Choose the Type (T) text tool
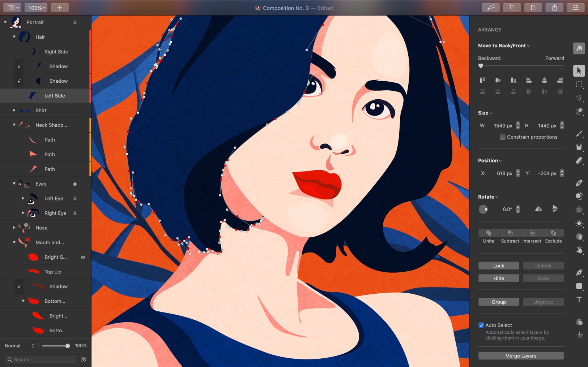This screenshot has height=367, width=588. 579,300
